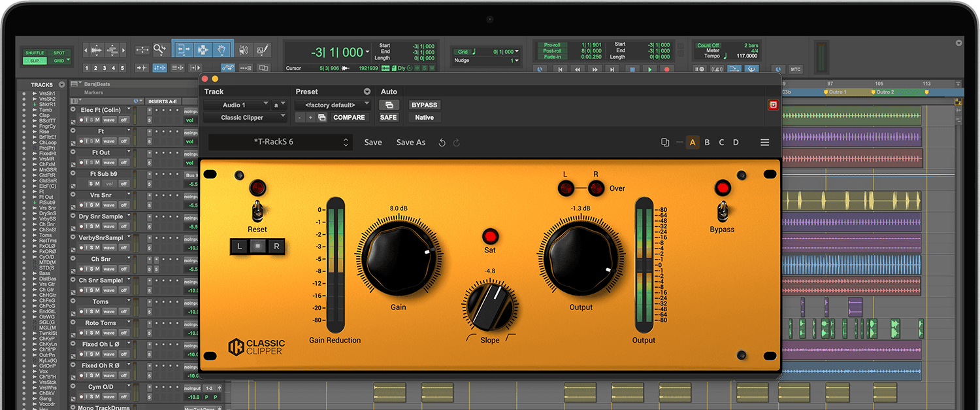Enable Slip edit mode
The height and width of the screenshot is (410, 980).
pyautogui.click(x=34, y=61)
